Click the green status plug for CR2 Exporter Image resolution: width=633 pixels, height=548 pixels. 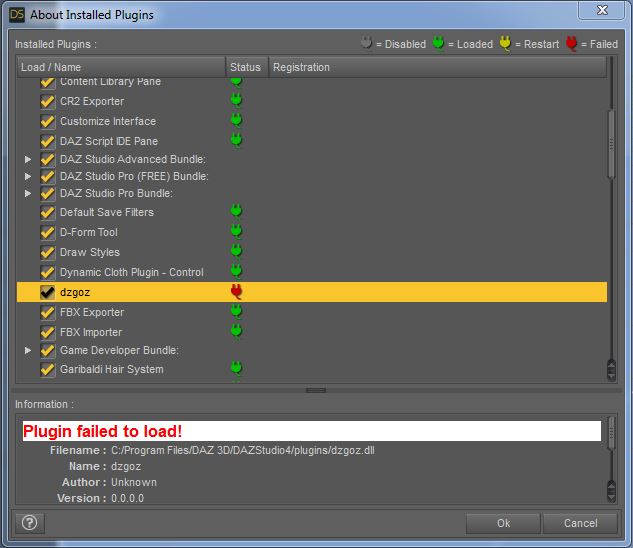click(236, 100)
